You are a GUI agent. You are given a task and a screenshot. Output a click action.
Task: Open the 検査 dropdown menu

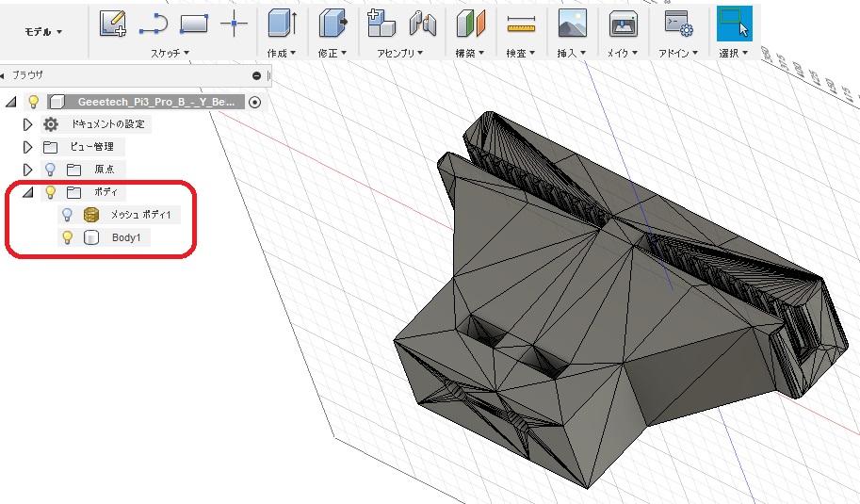(521, 53)
